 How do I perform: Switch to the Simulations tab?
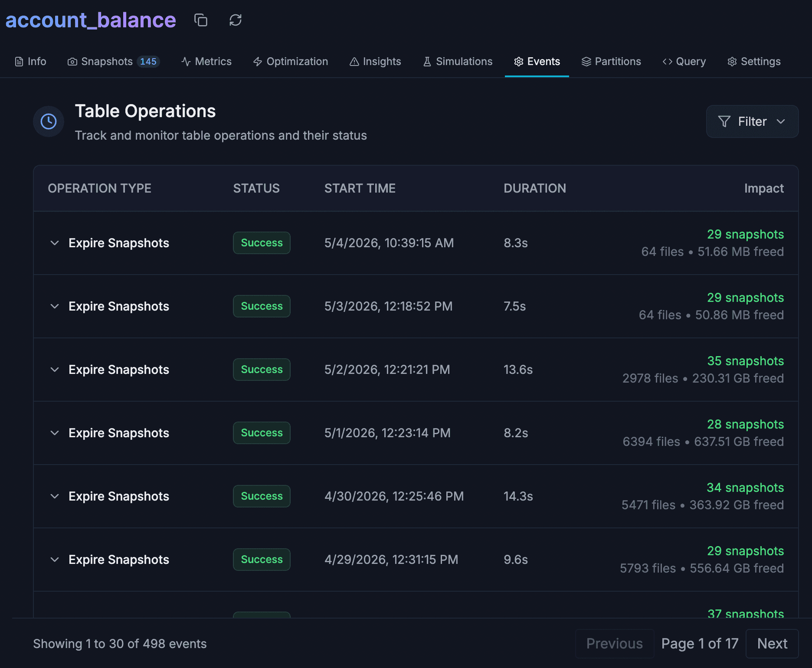click(458, 62)
